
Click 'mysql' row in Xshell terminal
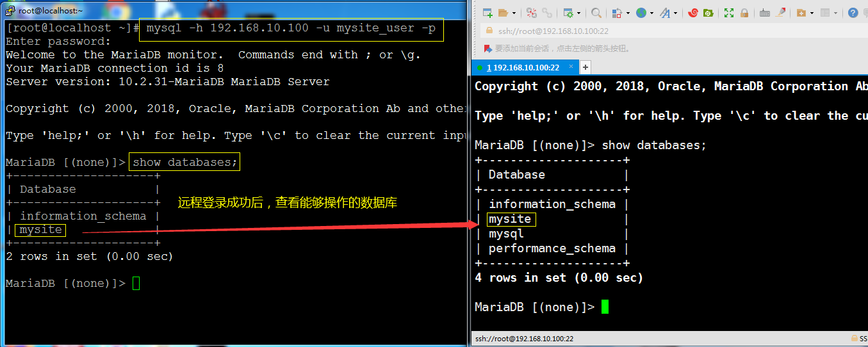(x=506, y=234)
